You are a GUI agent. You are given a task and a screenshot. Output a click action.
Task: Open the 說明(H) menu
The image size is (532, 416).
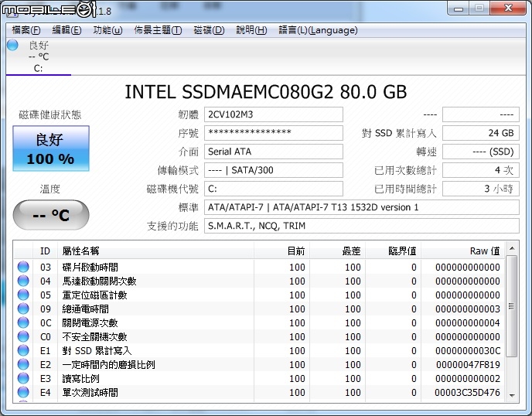pos(251,30)
